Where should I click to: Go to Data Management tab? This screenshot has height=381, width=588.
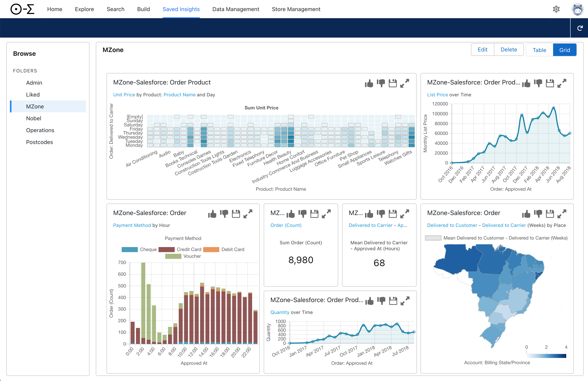click(x=235, y=9)
